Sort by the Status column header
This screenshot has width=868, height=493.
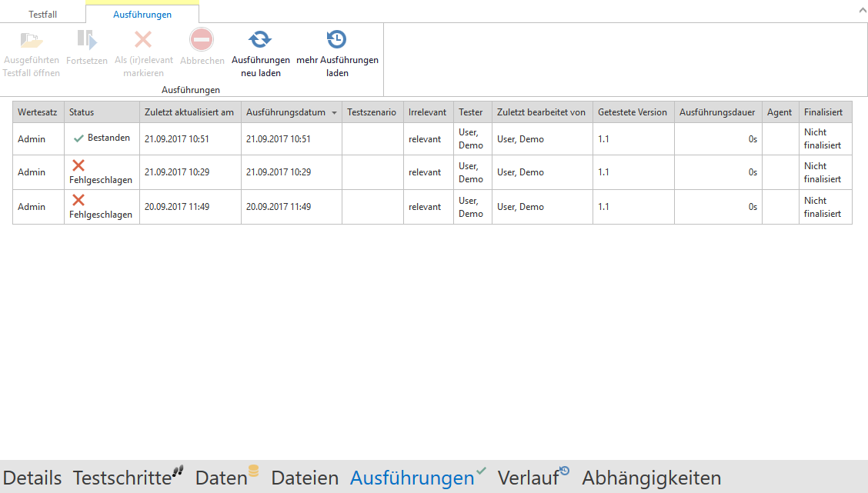coord(82,112)
